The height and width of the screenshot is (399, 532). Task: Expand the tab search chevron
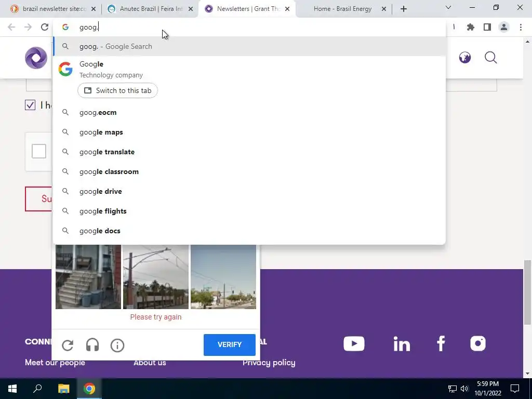pyautogui.click(x=448, y=7)
